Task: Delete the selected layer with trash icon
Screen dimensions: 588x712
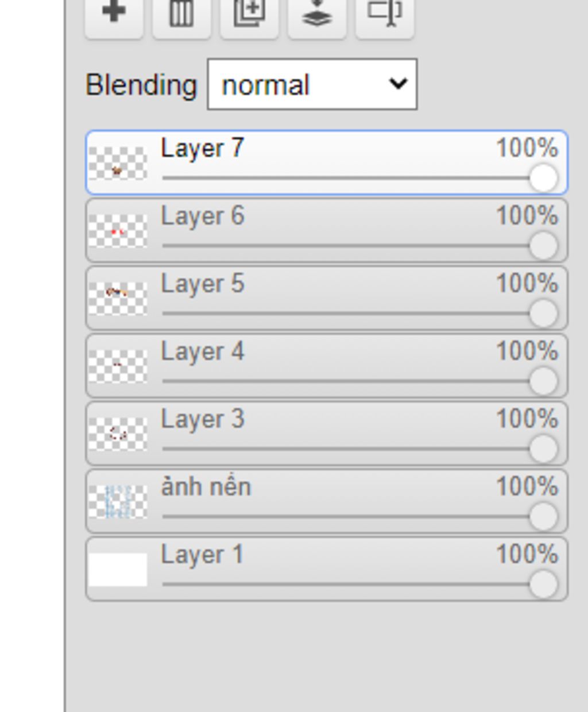Action: [x=181, y=16]
